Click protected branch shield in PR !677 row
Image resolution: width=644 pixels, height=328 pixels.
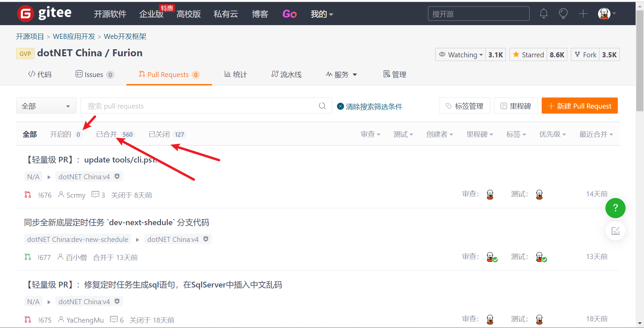click(206, 239)
